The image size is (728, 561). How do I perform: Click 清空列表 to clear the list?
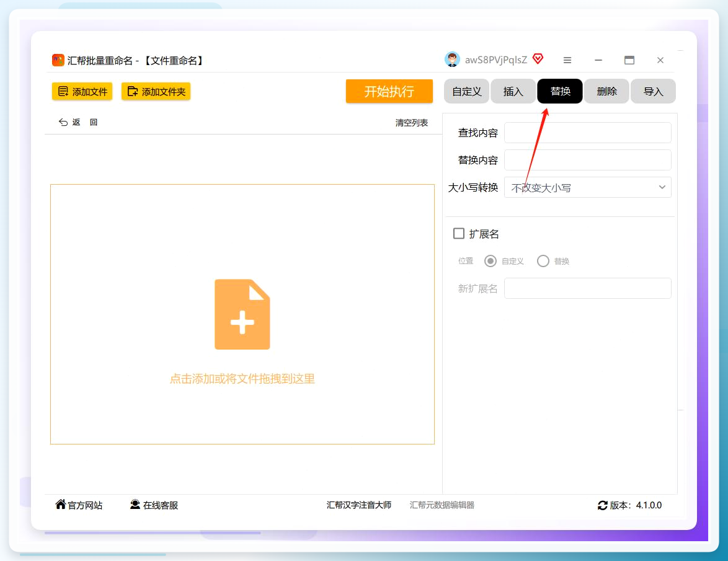(411, 123)
